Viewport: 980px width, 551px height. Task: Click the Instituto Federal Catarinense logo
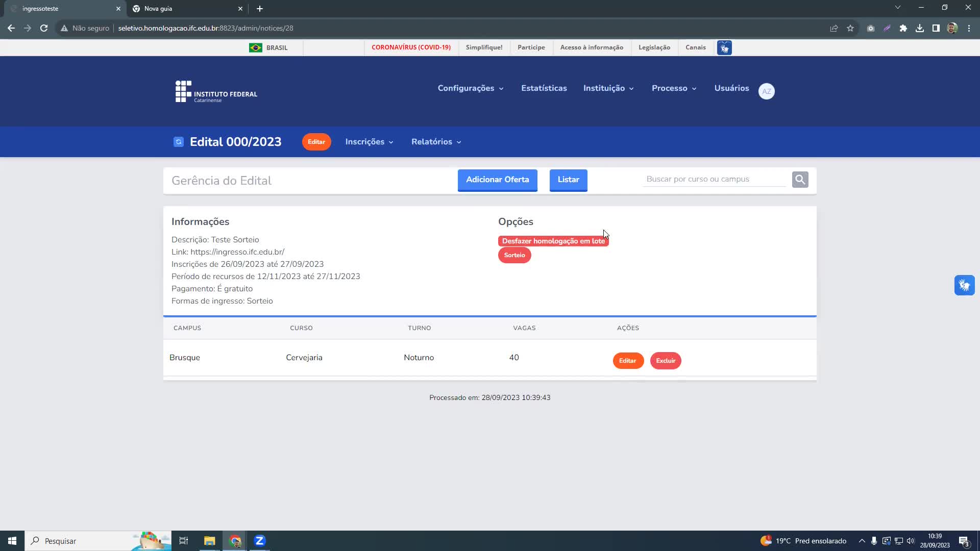pos(216,91)
